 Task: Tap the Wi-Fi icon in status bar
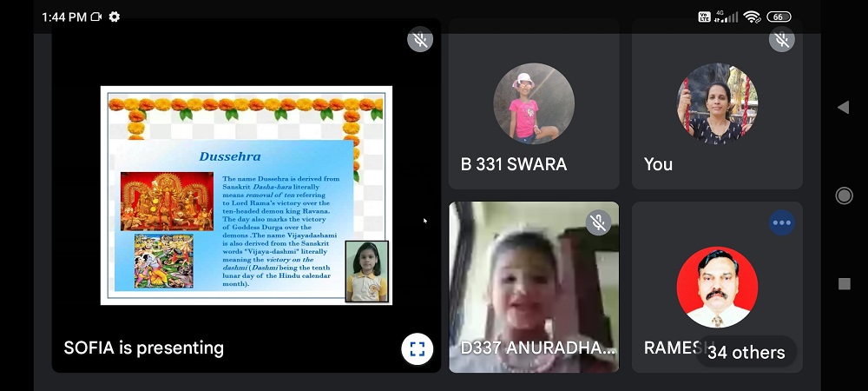[x=752, y=17]
